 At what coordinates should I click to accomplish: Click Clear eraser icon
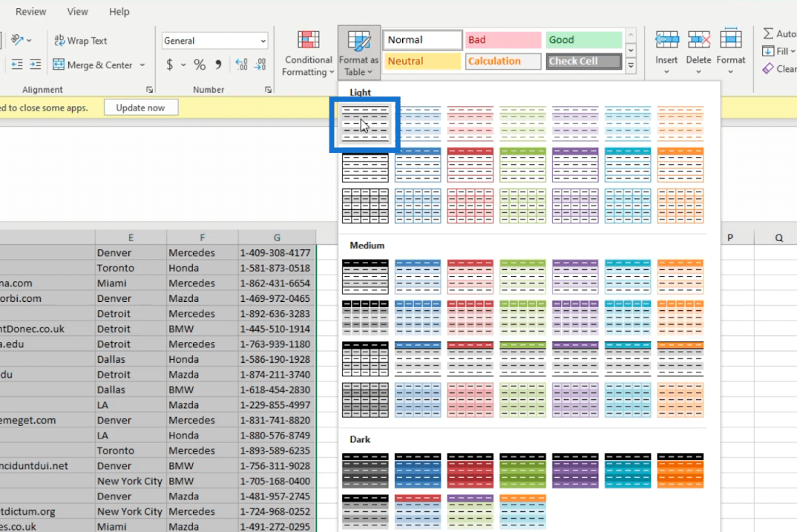click(x=768, y=68)
